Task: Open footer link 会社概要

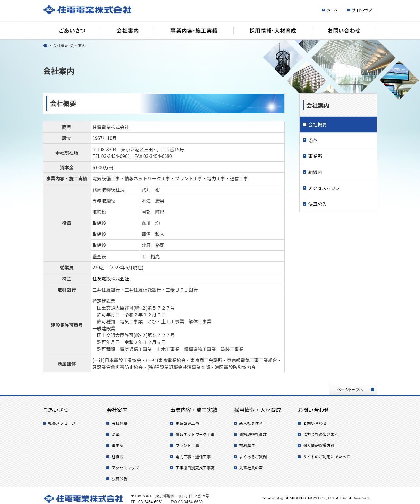Action: (119, 423)
